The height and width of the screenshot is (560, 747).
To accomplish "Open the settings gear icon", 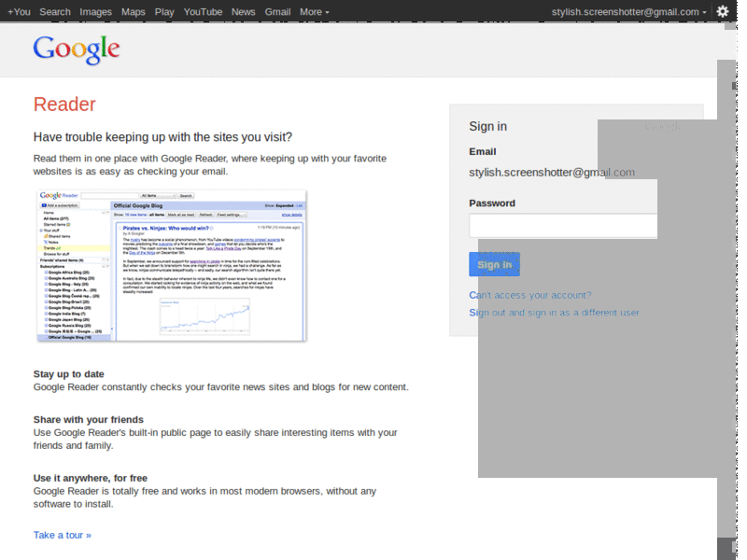I will 722,11.
